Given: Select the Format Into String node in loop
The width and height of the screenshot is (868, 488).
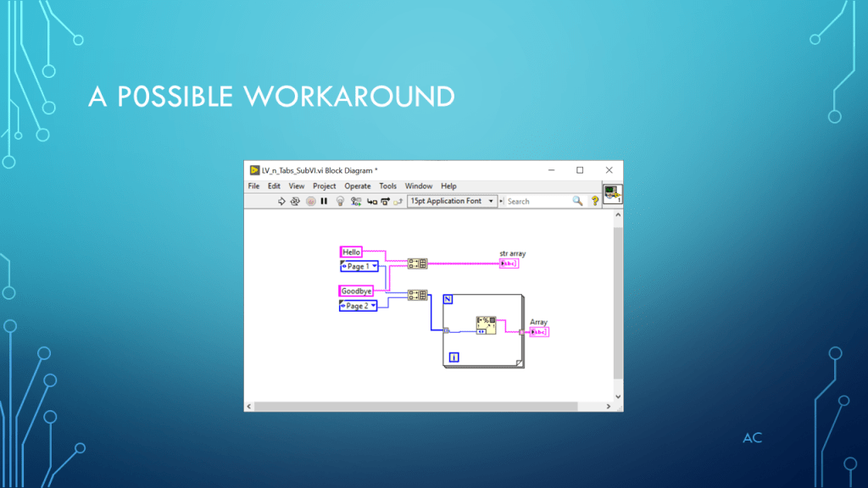Looking at the screenshot, I should point(486,325).
